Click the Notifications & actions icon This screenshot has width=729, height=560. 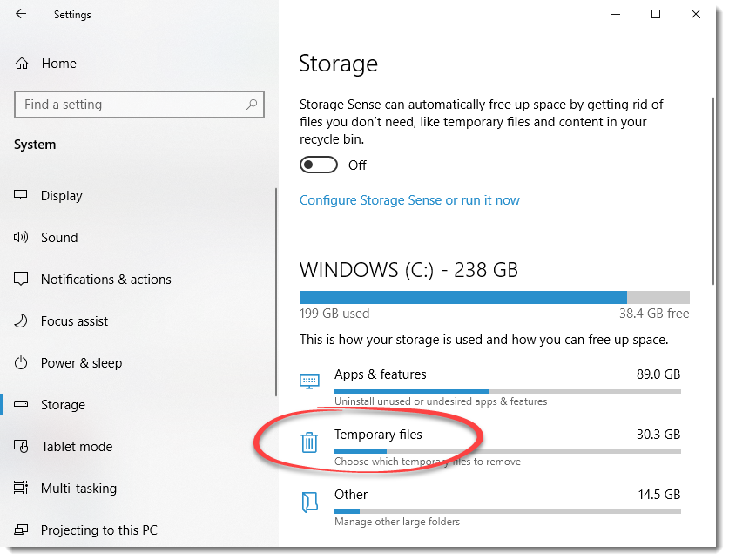[19, 279]
